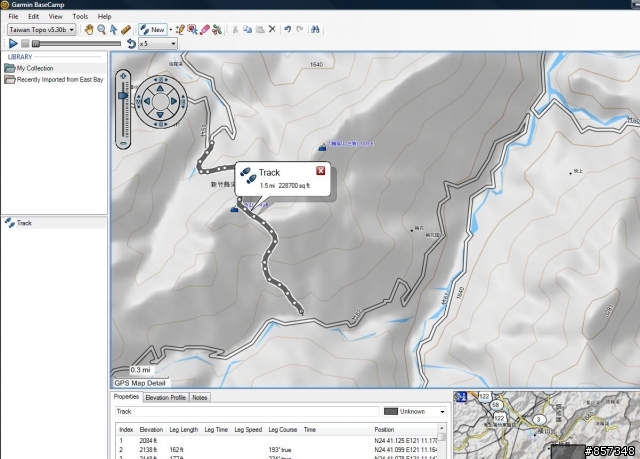Click bottom rotate control on compass ring
Viewport: 640px width, 459px height.
pyautogui.click(x=160, y=124)
